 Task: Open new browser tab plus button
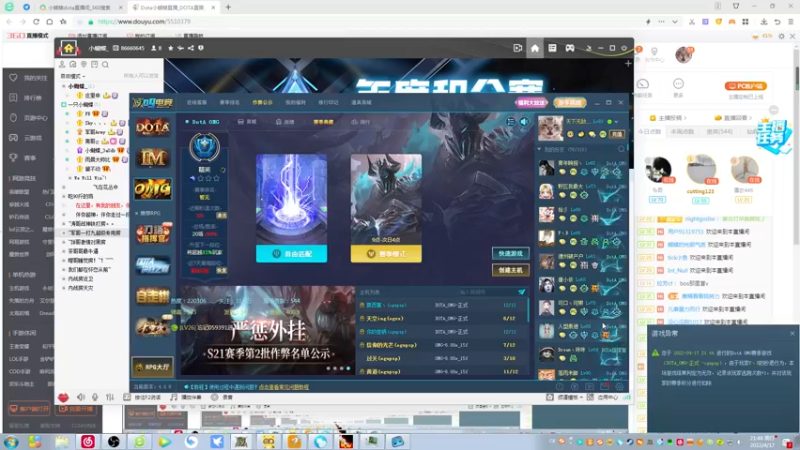coord(228,7)
